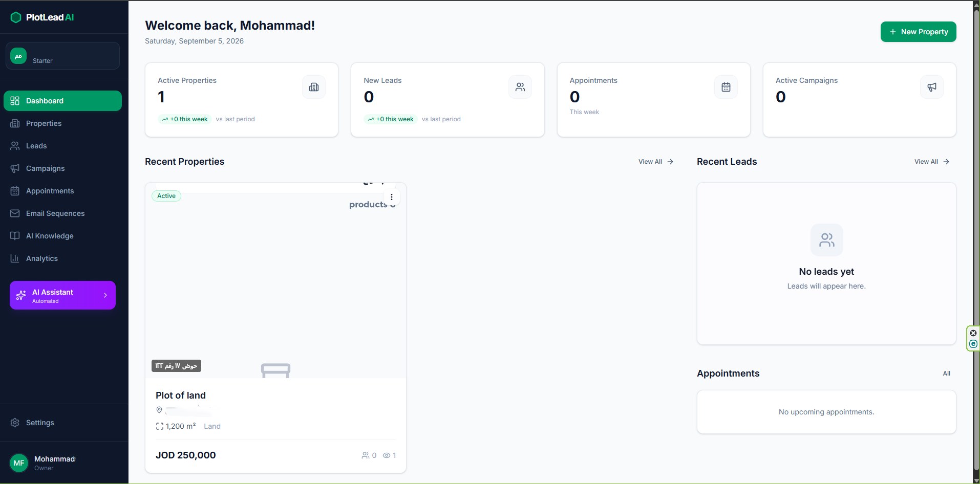The image size is (980, 484).
Task: Click the green extension icon at right edge
Action: pyautogui.click(x=973, y=344)
